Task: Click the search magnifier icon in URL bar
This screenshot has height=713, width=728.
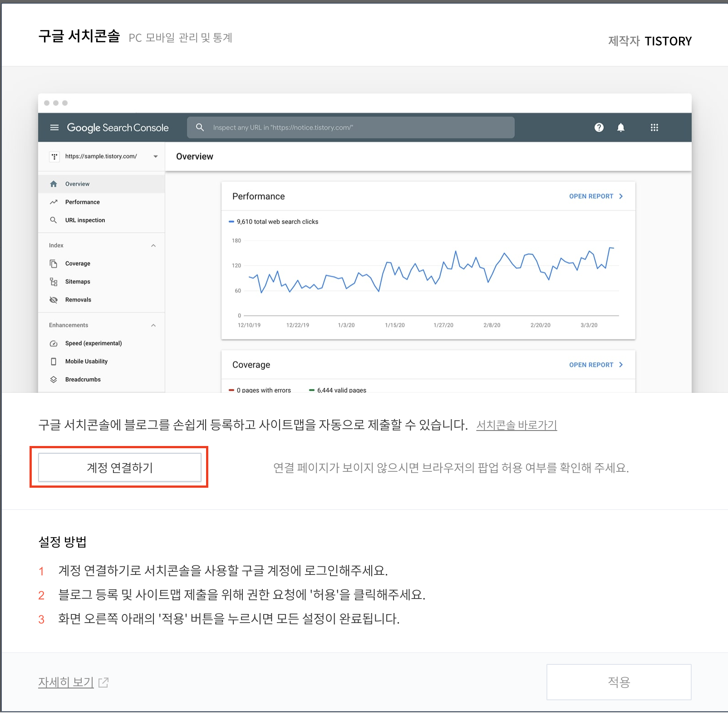Action: tap(200, 128)
